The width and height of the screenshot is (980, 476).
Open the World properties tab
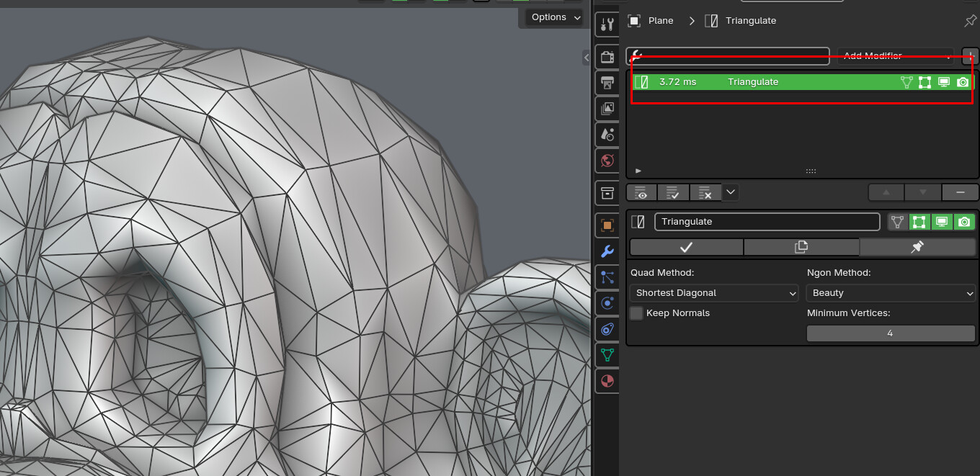tap(607, 160)
